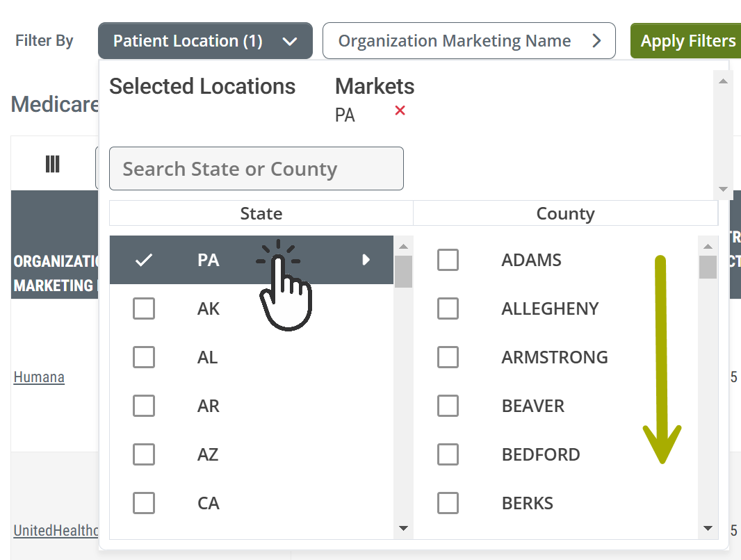Select the CA state row

pyautogui.click(x=252, y=503)
